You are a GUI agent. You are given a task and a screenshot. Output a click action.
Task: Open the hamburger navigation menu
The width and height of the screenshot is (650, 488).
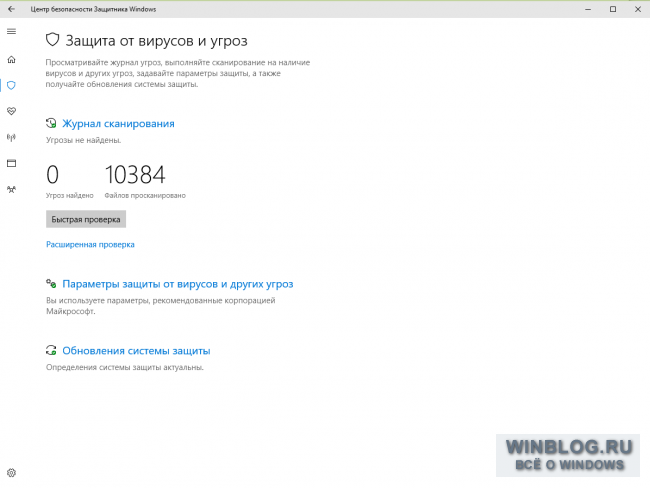click(11, 32)
